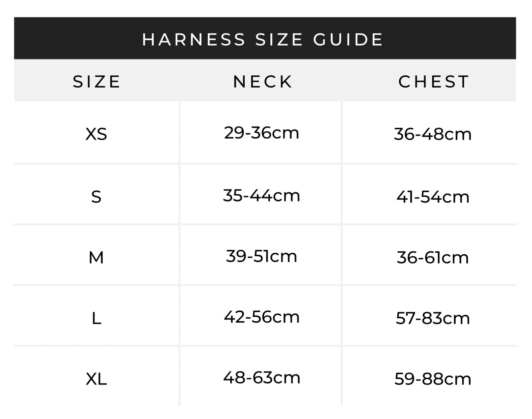Select the NECK column header

tap(263, 82)
